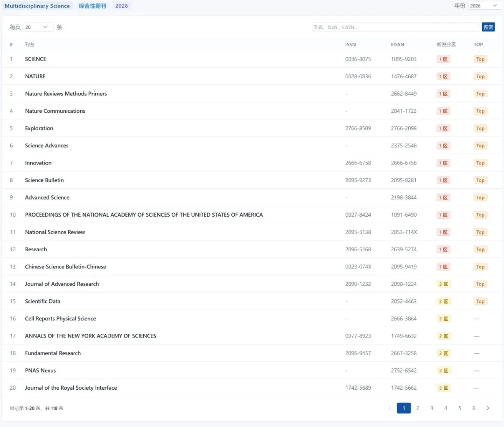
Task: Select the Multidisciplinary Science tag
Action: click(x=37, y=6)
